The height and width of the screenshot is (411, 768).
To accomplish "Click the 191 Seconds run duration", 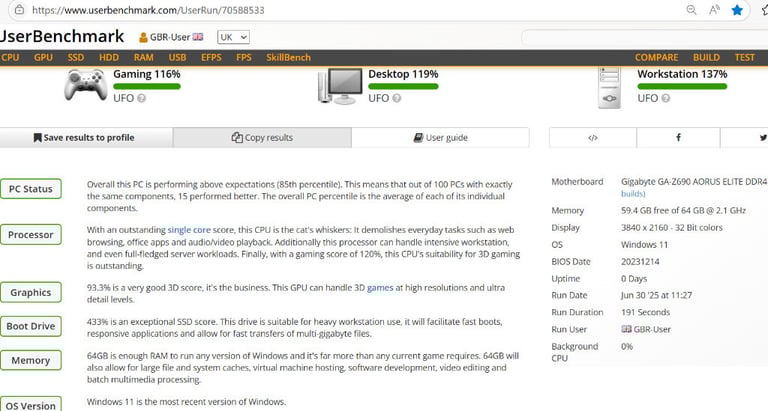I will (x=646, y=312).
